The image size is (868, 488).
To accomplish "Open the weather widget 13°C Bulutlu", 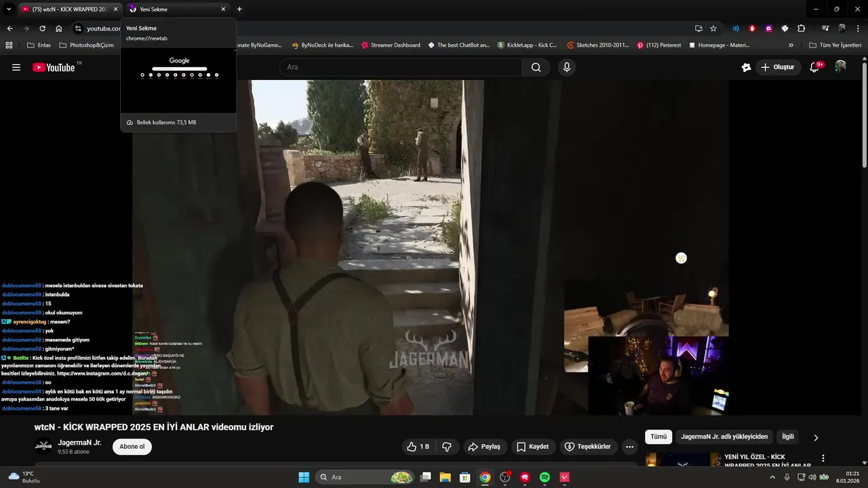I will coord(24,476).
